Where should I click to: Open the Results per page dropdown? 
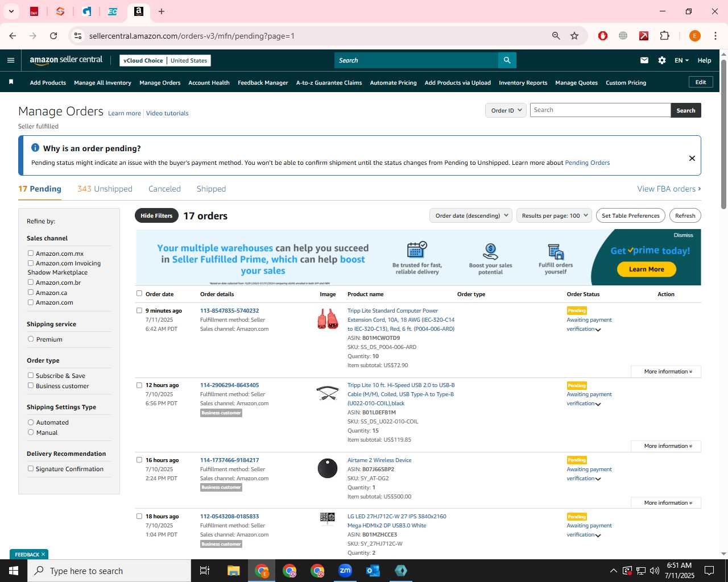click(554, 215)
